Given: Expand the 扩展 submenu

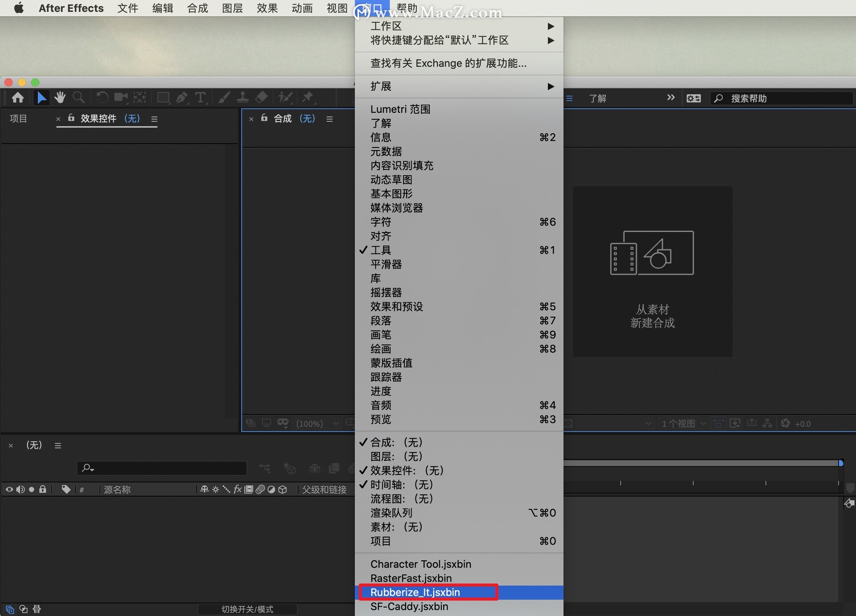Looking at the screenshot, I should (459, 86).
